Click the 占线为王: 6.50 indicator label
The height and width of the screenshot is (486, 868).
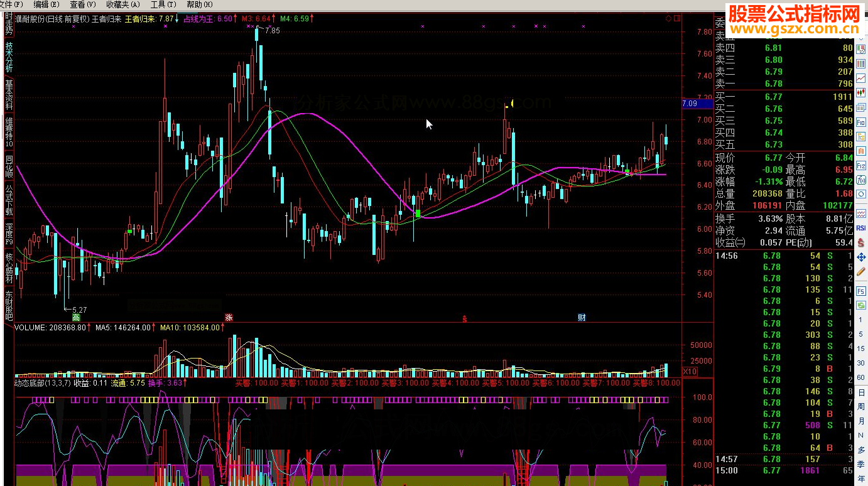[207, 19]
